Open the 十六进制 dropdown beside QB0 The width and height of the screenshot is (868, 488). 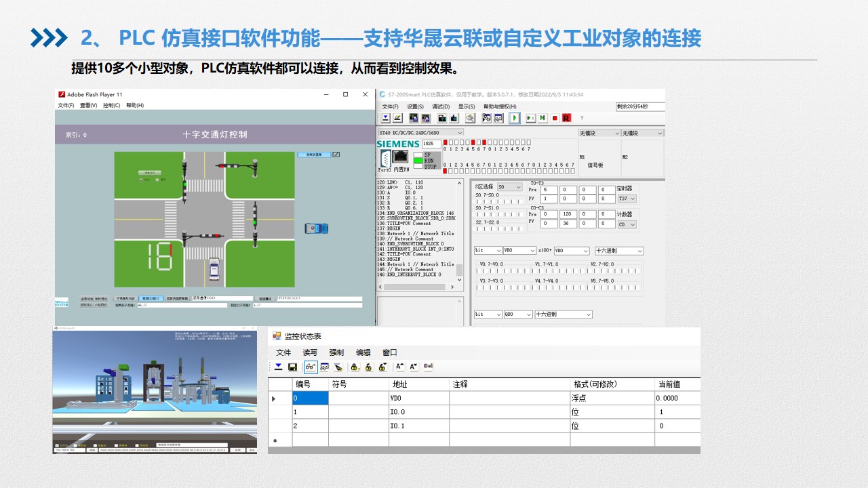tap(564, 314)
